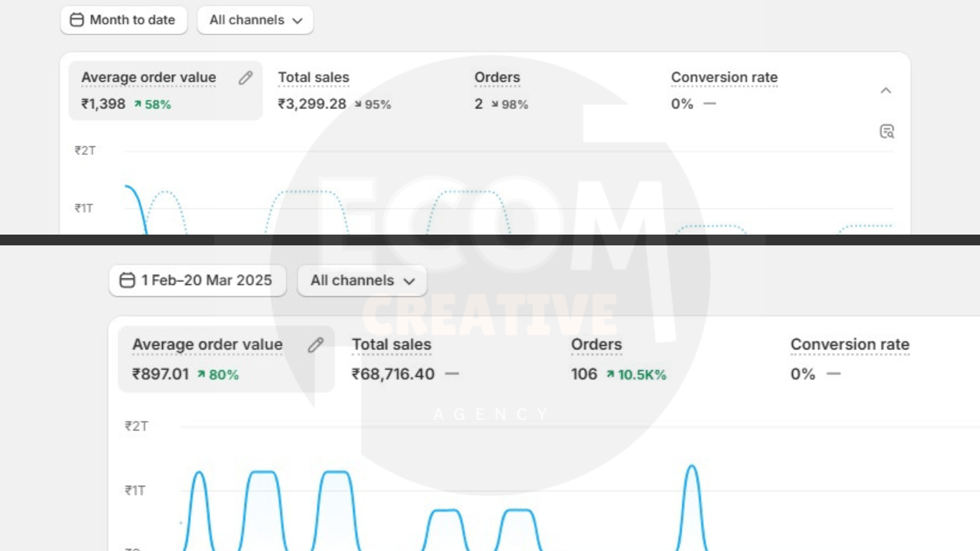The image size is (980, 551).
Task: Click the calendar icon in Month to date
Action: (77, 20)
